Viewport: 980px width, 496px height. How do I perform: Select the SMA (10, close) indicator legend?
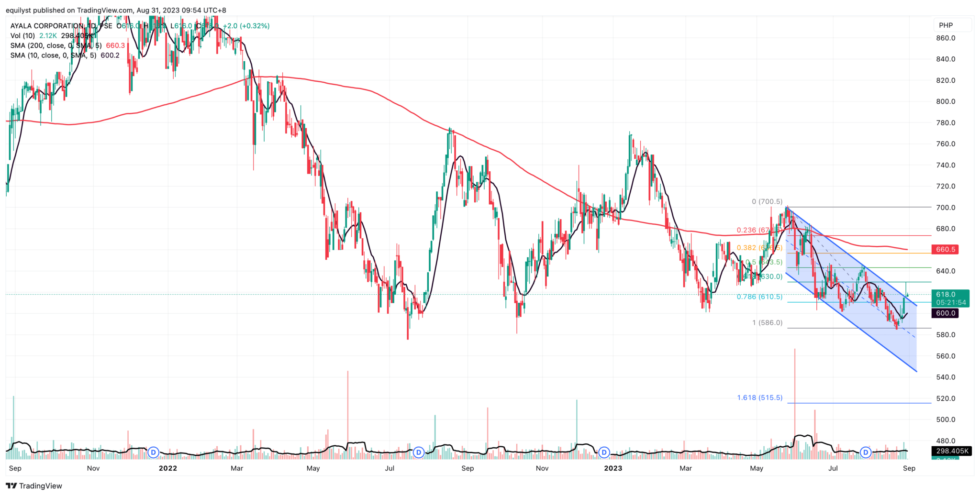click(x=53, y=55)
